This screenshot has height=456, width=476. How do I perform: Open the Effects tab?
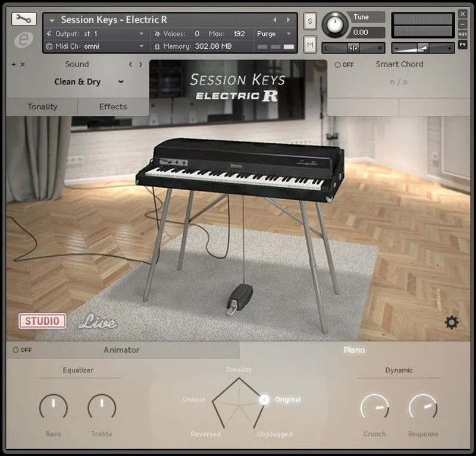point(113,107)
